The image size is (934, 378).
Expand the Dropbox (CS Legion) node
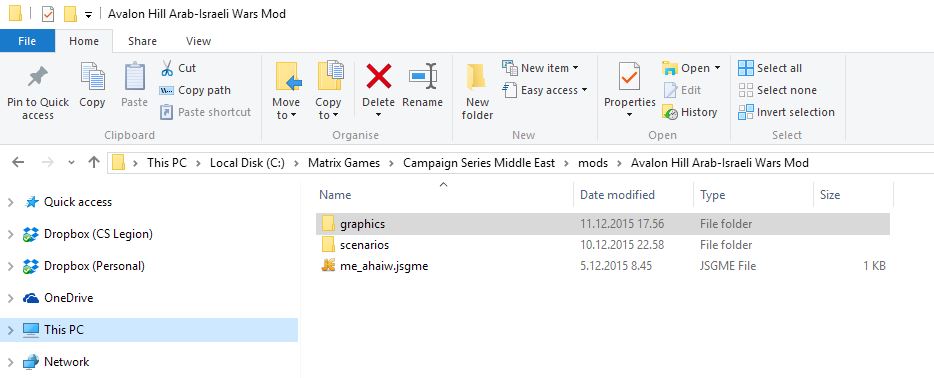tap(10, 235)
